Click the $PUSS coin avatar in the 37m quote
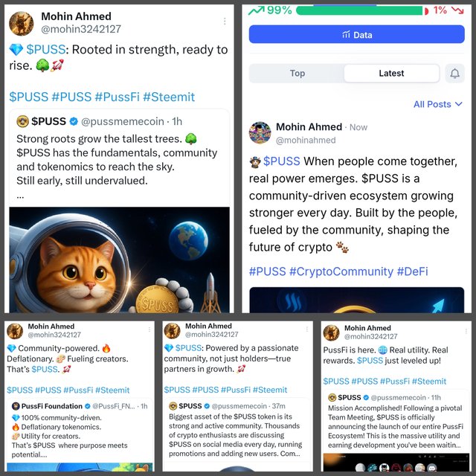The height and width of the screenshot is (476, 476). 173,406
